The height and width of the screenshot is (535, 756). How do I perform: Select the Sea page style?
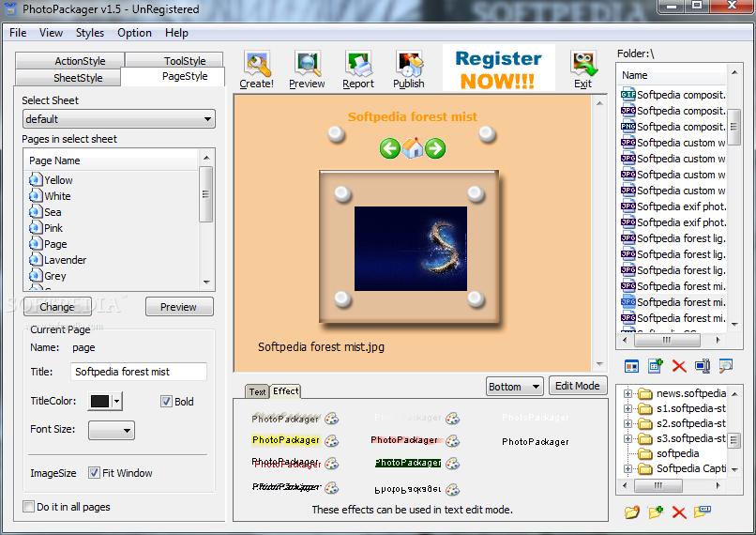coord(46,212)
